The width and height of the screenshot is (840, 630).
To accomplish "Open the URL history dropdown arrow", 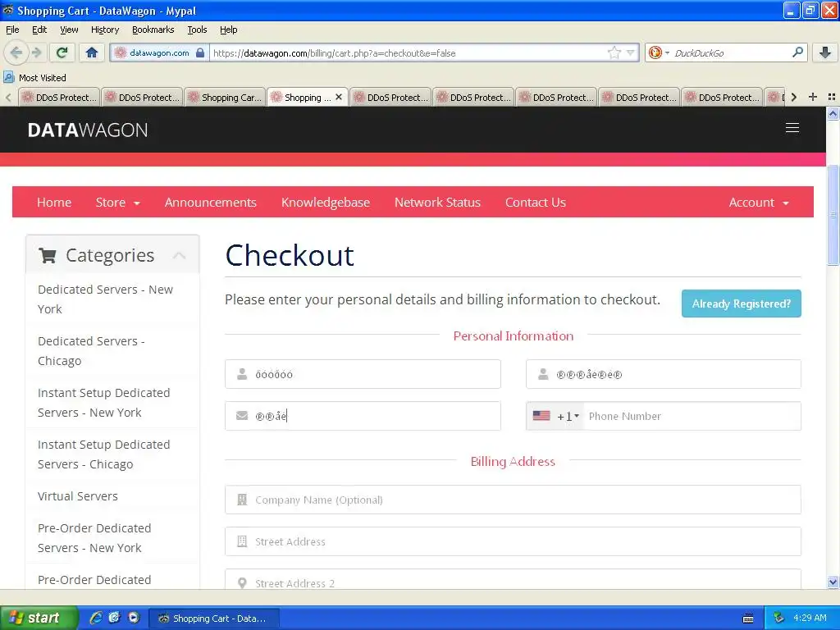I will [630, 52].
